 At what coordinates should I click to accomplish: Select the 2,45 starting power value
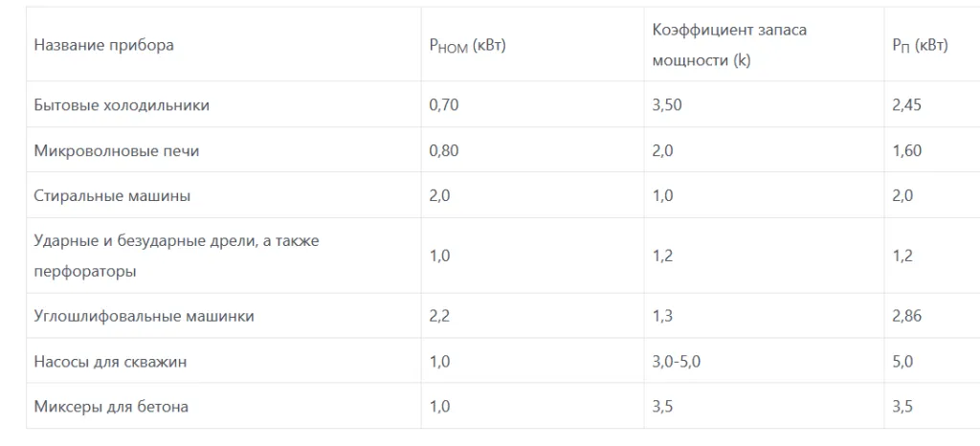tap(906, 105)
